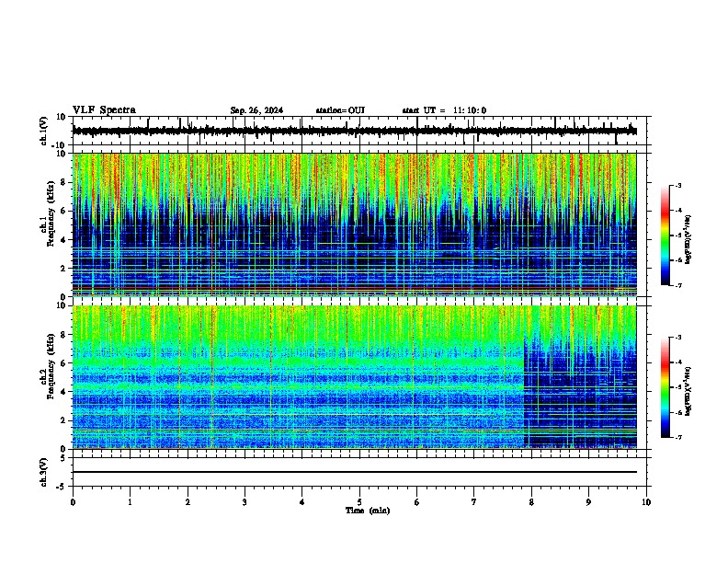Click the ch.1 voltage waveform trace
The height and width of the screenshot is (563, 728).
tap(354, 131)
